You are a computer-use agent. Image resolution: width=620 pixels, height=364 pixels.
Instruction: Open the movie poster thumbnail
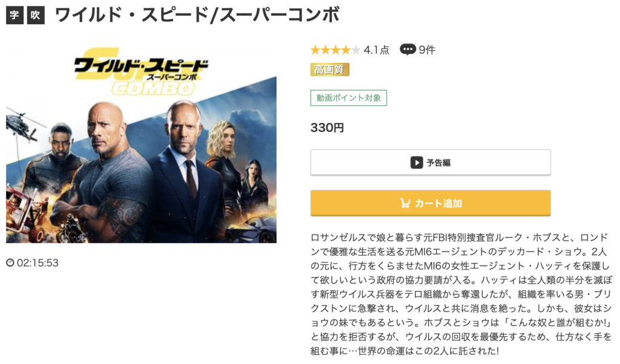tap(141, 144)
